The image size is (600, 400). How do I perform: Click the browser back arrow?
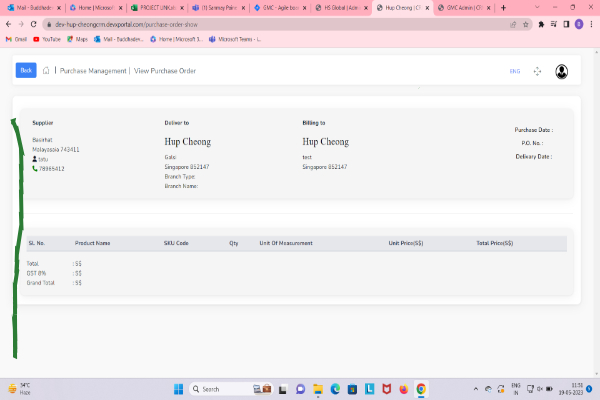coord(8,23)
